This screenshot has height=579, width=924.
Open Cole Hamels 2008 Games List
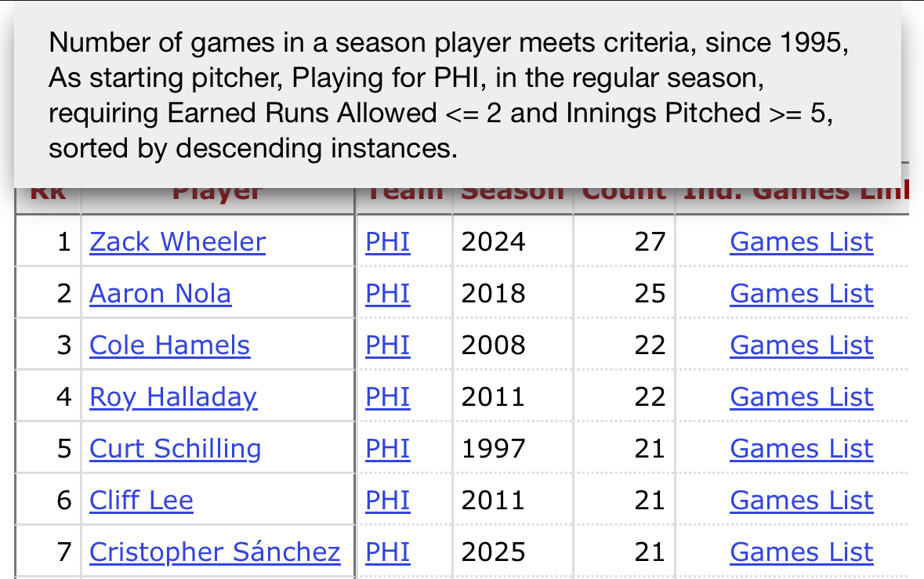(x=801, y=346)
